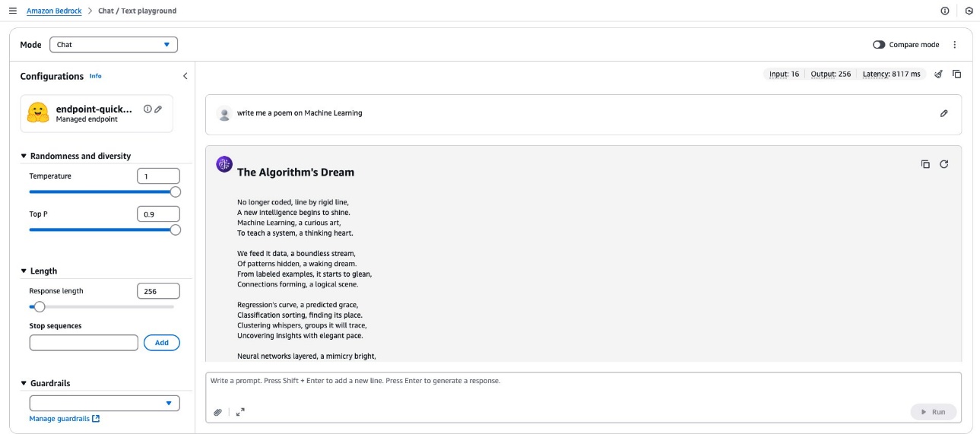View endpoint details info icon

[147, 109]
